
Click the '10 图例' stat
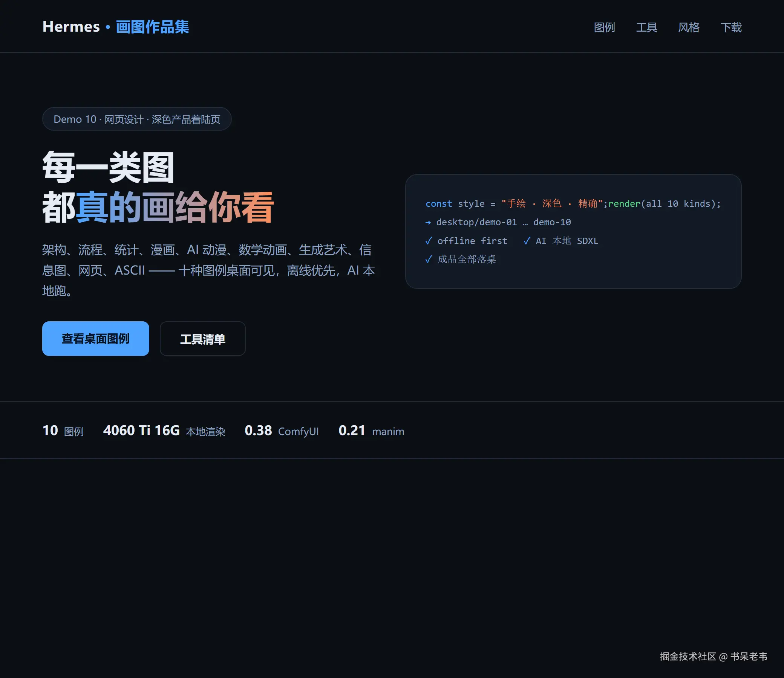click(x=63, y=431)
